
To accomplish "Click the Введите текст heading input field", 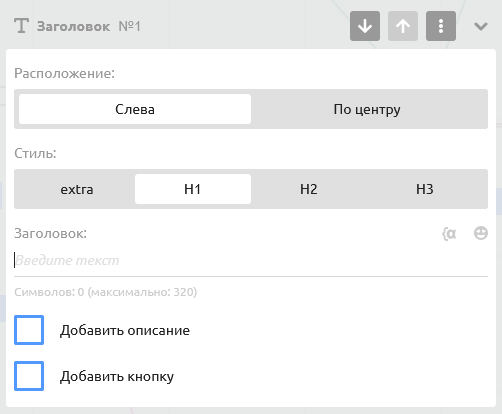I will click(251, 261).
